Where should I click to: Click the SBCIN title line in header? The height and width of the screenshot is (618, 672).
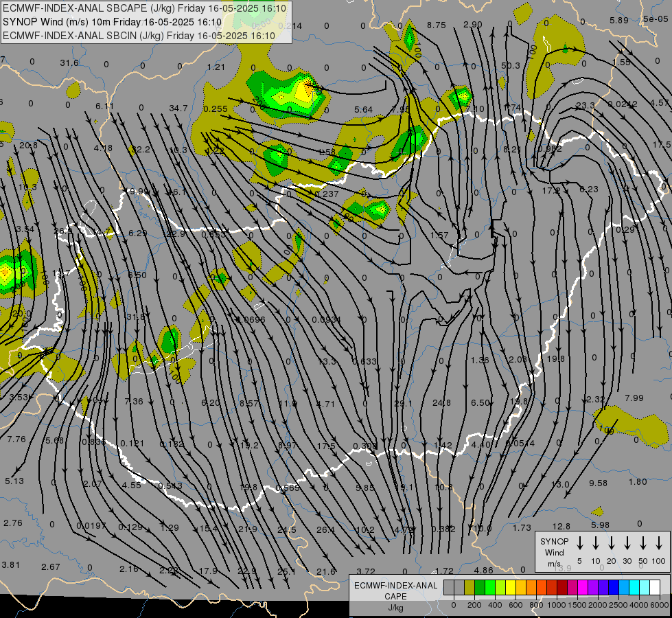click(139, 36)
